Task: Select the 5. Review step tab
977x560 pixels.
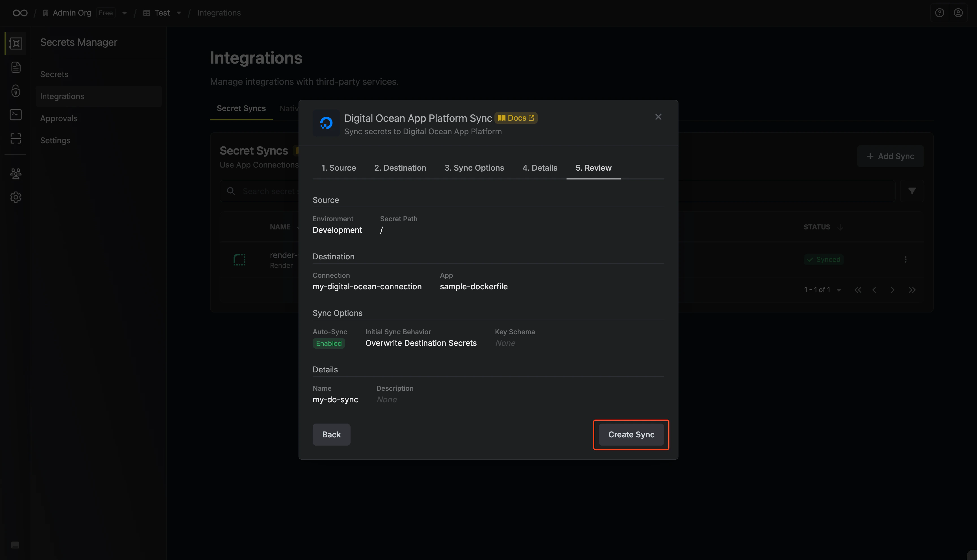Action: tap(593, 168)
